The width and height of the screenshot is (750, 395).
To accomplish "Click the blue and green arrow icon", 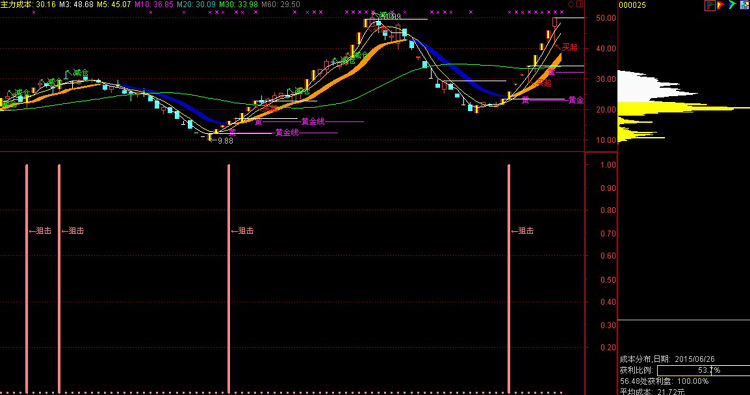I will [732, 5].
